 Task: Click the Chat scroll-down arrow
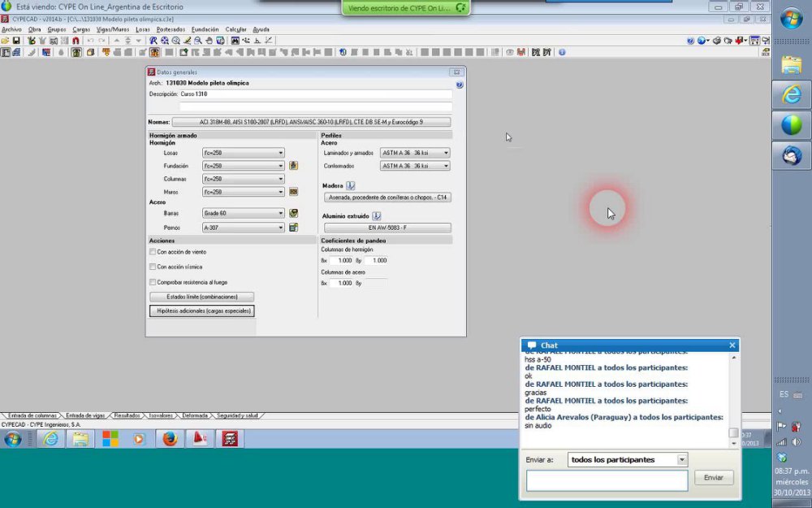point(733,444)
